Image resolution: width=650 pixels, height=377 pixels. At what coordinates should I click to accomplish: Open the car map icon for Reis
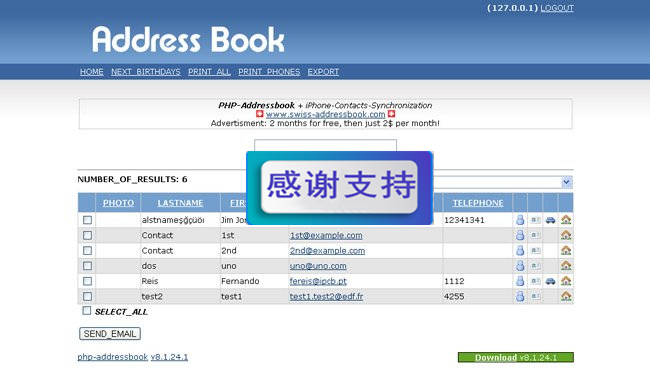click(551, 281)
